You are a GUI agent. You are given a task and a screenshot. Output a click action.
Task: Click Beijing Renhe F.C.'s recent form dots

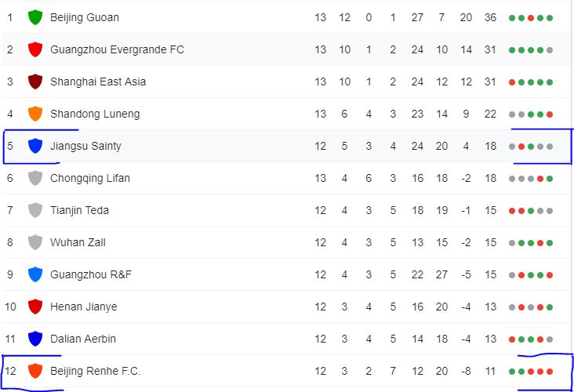point(531,371)
